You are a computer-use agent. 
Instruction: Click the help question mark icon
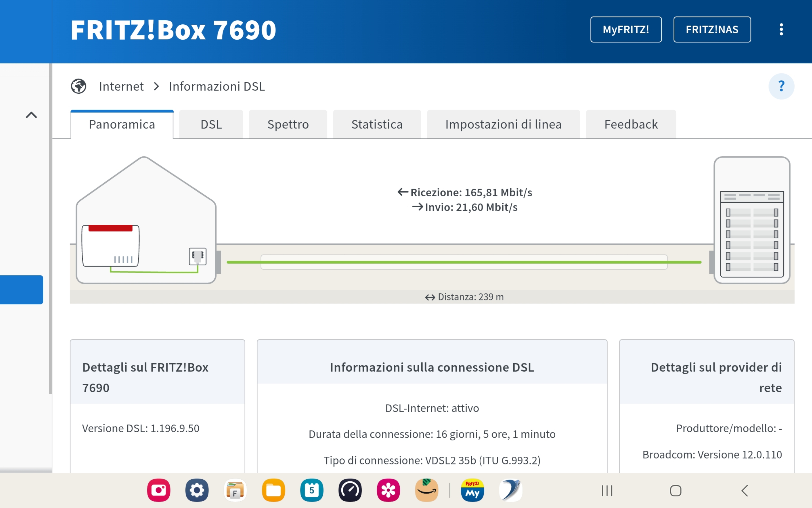[781, 86]
